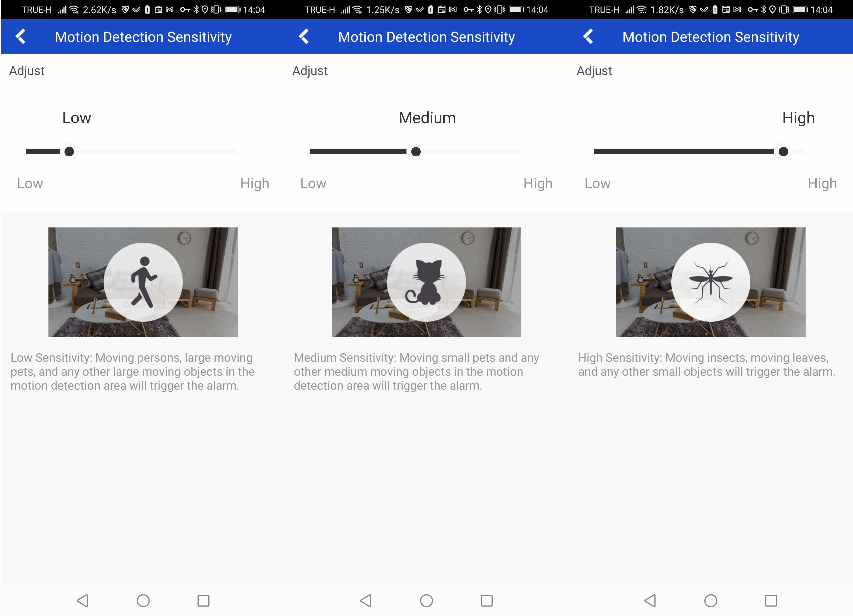This screenshot has width=853, height=616.
Task: Click the 1.25K/s network speed indicator
Action: tap(383, 10)
